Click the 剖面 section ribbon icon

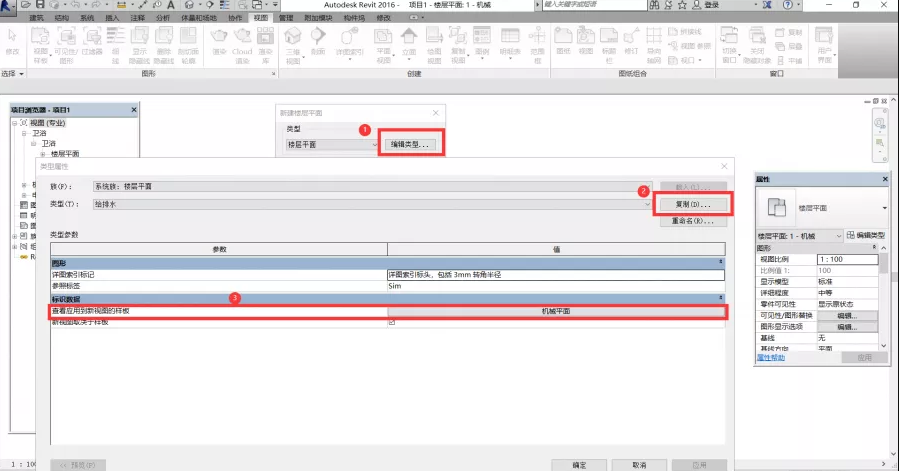tap(318, 41)
